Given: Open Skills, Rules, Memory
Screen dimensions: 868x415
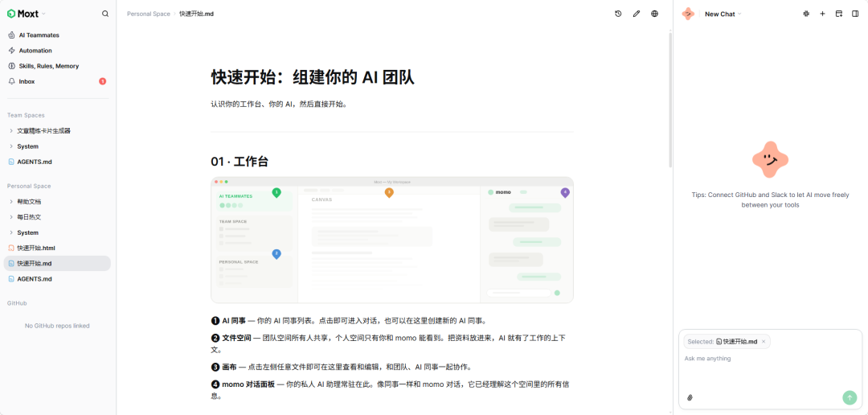Looking at the screenshot, I should [x=49, y=66].
